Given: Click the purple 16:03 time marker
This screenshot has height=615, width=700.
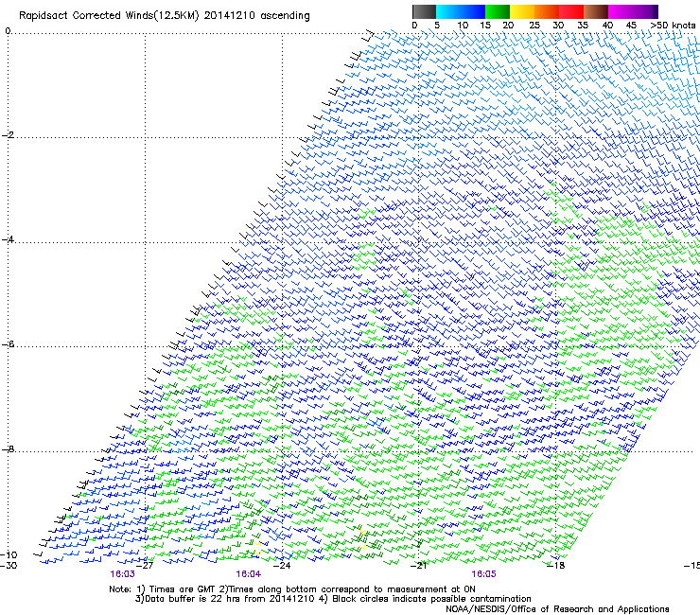Looking at the screenshot, I should [x=122, y=574].
